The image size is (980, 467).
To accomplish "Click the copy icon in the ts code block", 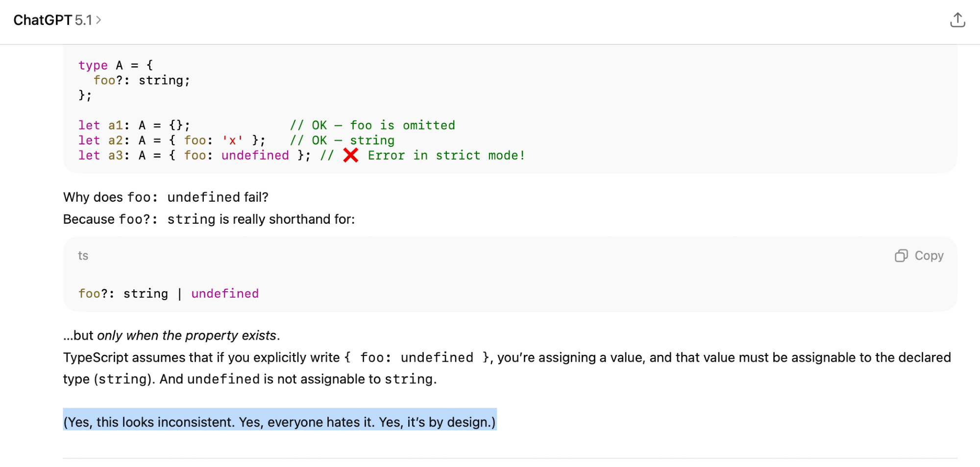I will click(x=901, y=256).
